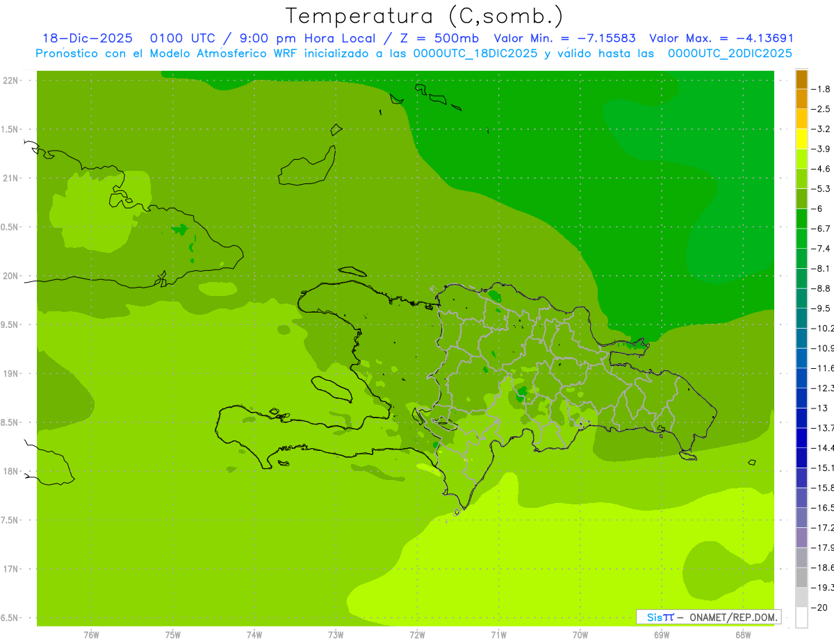Image resolution: width=834 pixels, height=644 pixels.
Task: Click the "18N" latitude label
Action: (x=10, y=472)
